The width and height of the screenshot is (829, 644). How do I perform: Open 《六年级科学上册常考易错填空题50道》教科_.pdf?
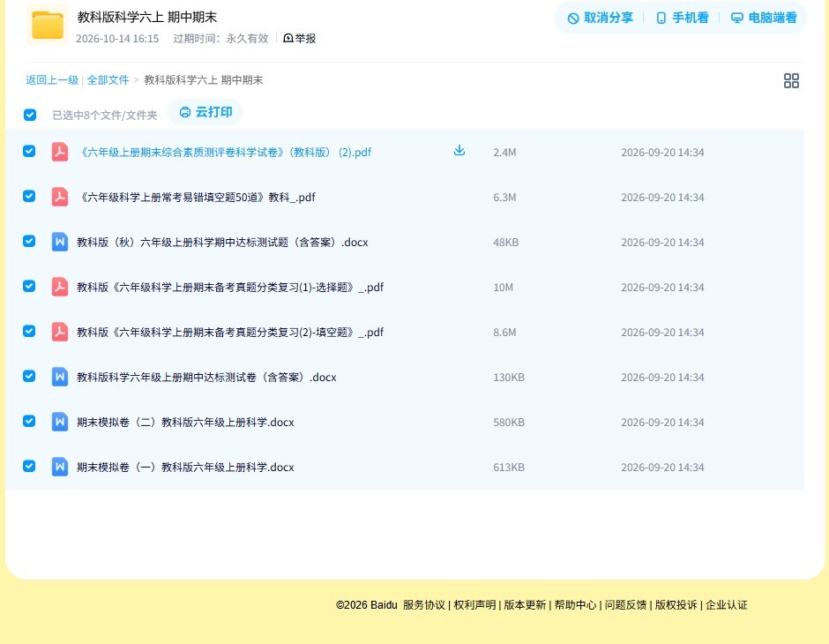pos(196,198)
